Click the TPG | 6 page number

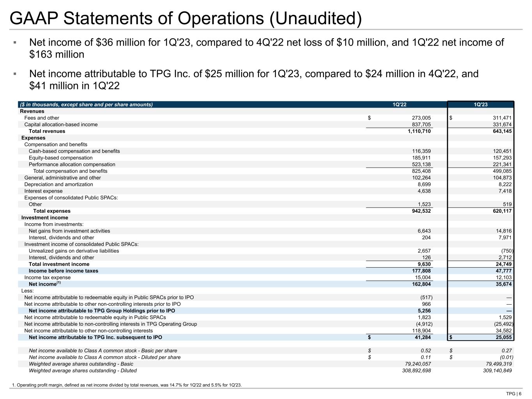[x=514, y=394]
